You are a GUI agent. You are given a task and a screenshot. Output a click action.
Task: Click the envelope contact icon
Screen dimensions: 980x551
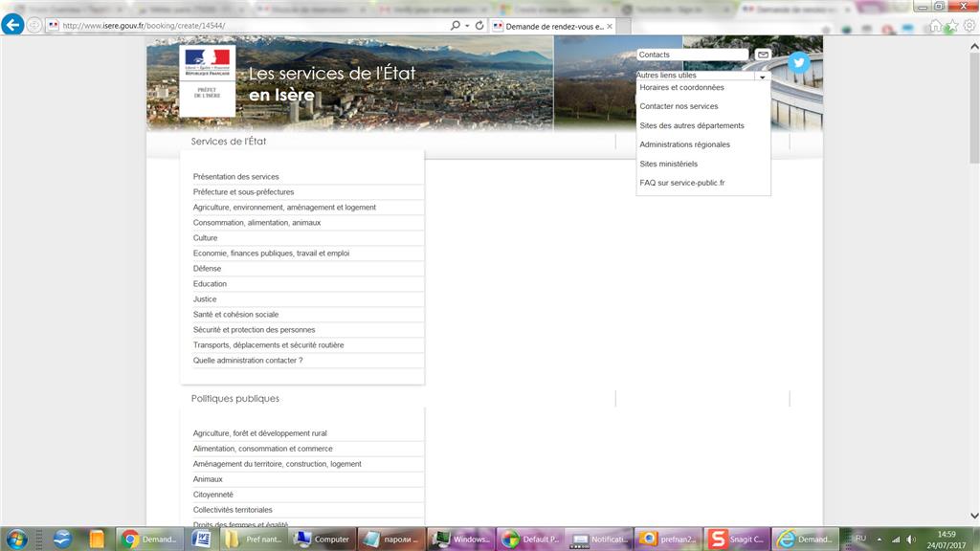763,55
